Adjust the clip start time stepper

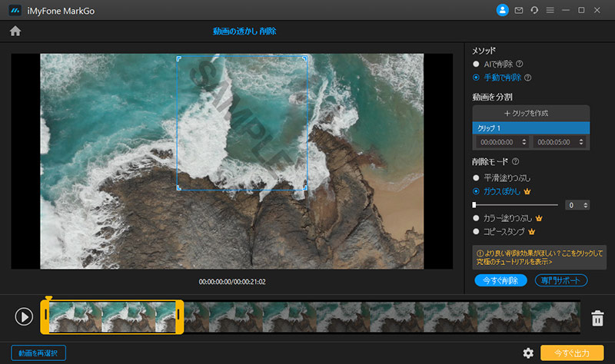(524, 142)
